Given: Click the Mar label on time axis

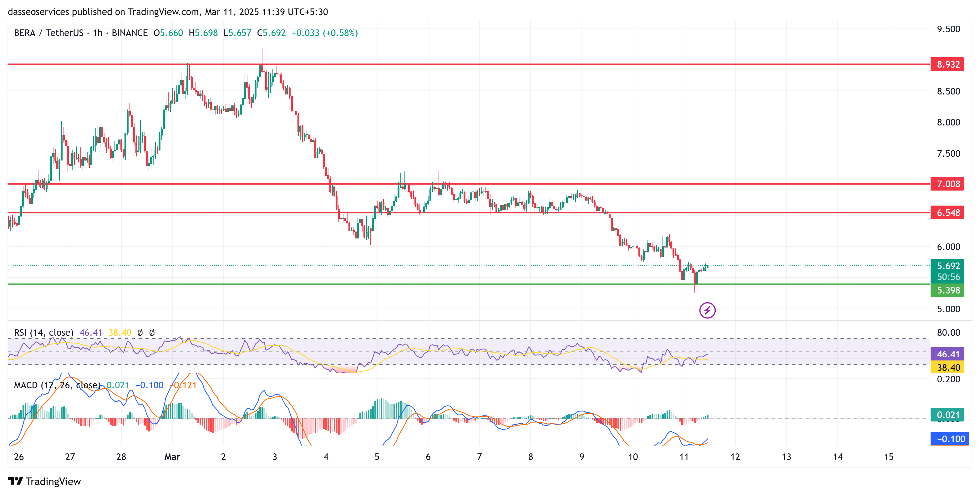Looking at the screenshot, I should (172, 457).
